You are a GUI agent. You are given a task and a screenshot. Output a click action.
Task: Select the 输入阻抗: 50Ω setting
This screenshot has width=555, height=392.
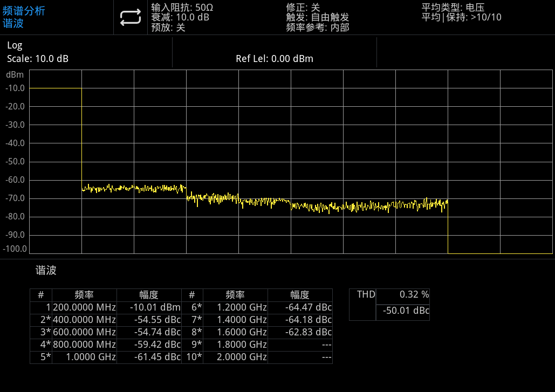[x=182, y=7]
